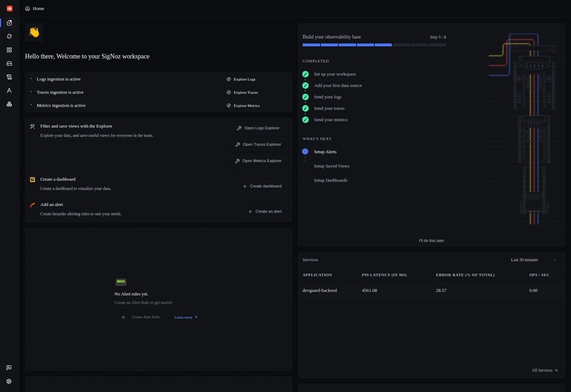Open Settings via the sidebar cog icon
The width and height of the screenshot is (571, 392).
[9, 381]
